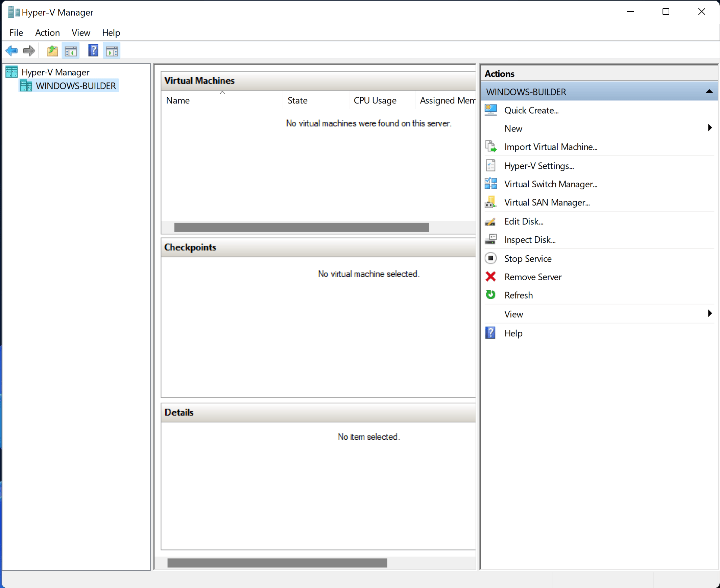This screenshot has width=720, height=588.
Task: Open the Action menu
Action: 47,32
